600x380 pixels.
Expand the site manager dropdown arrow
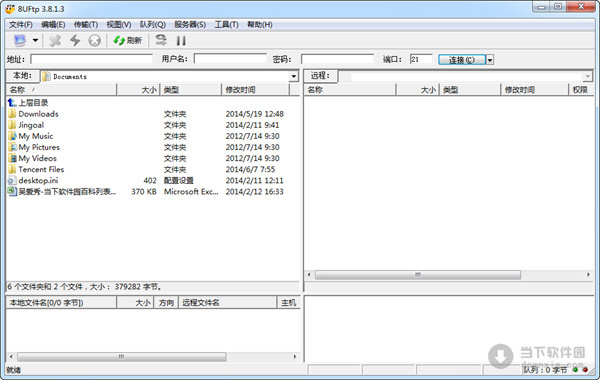(x=35, y=40)
